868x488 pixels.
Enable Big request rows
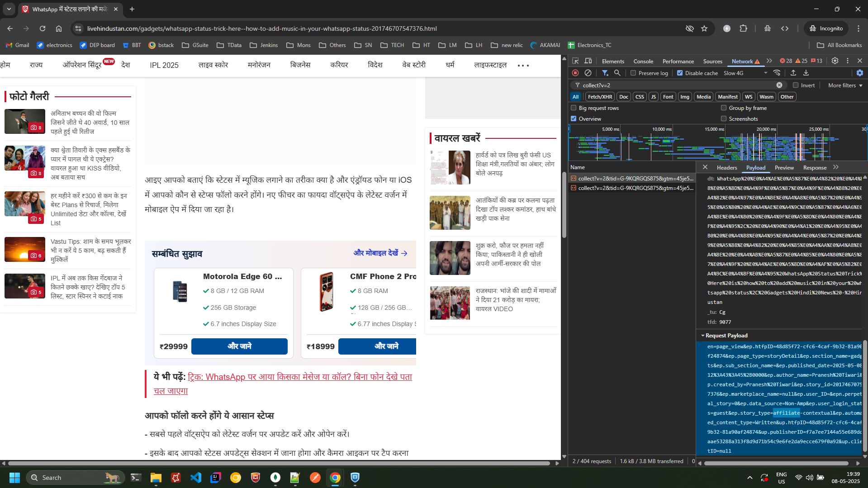574,108
